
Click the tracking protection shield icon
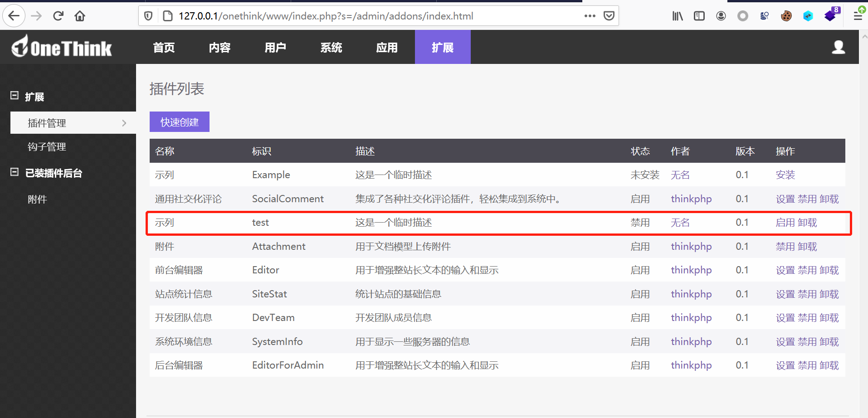148,15
